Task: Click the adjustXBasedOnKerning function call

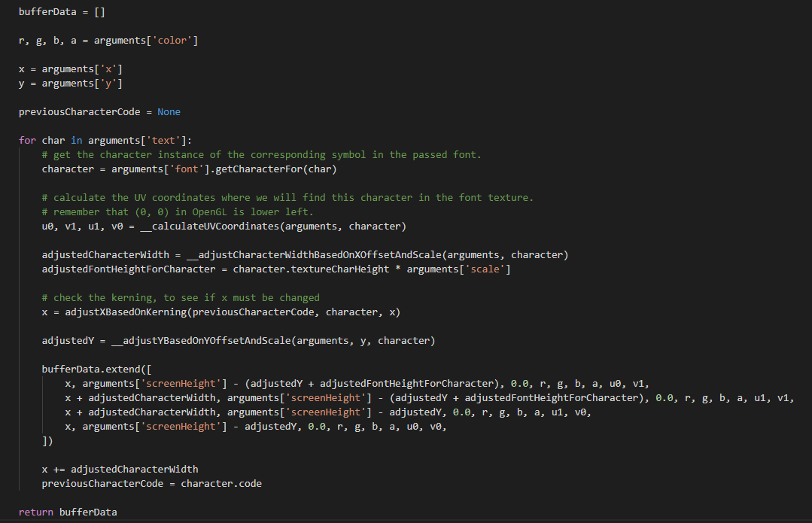Action: point(233,312)
